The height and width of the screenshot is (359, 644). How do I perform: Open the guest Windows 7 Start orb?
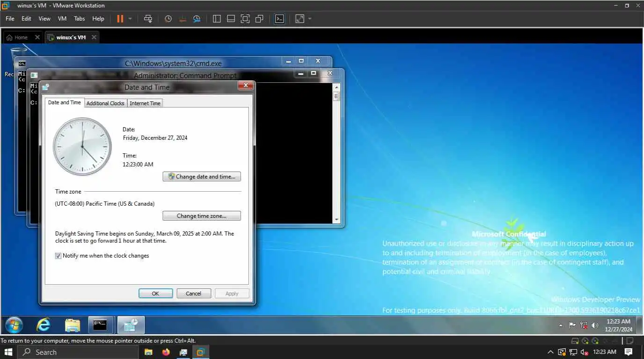click(x=14, y=325)
